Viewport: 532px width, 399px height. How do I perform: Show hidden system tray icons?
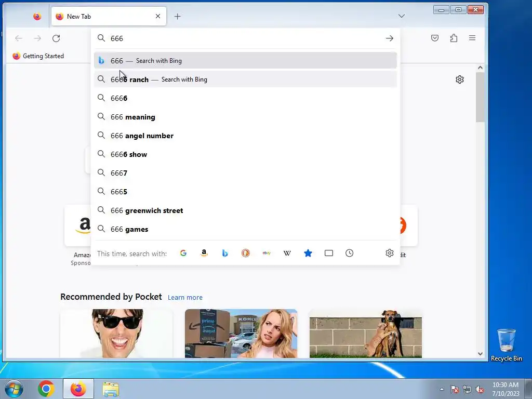442,389
